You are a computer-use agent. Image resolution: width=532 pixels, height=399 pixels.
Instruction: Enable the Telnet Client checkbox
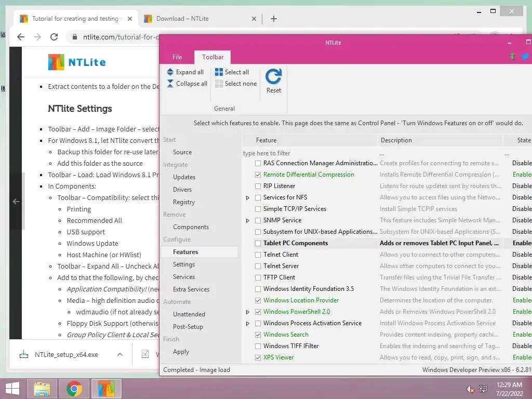pos(258,255)
